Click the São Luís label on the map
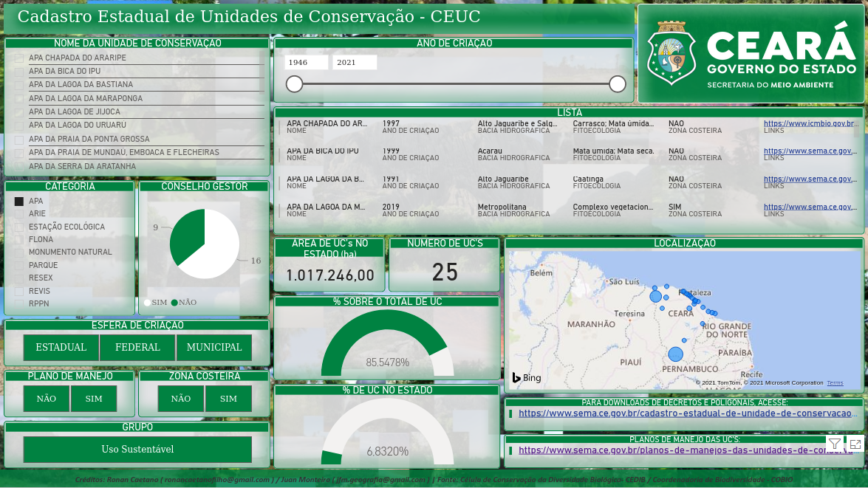Image resolution: width=868 pixels, height=488 pixels. (624, 281)
